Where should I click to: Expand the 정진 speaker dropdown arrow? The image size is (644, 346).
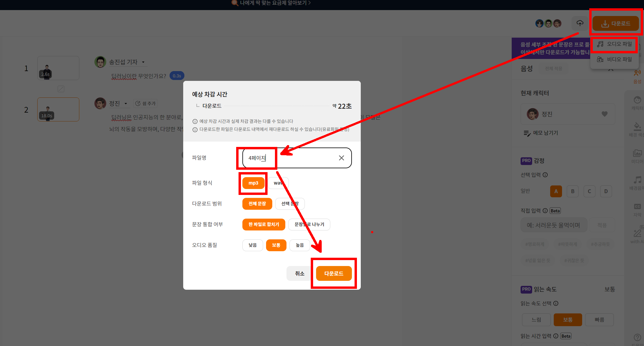pyautogui.click(x=126, y=104)
